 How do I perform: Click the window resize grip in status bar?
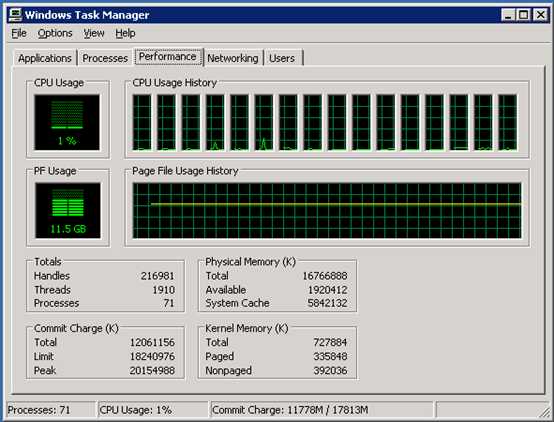545,412
